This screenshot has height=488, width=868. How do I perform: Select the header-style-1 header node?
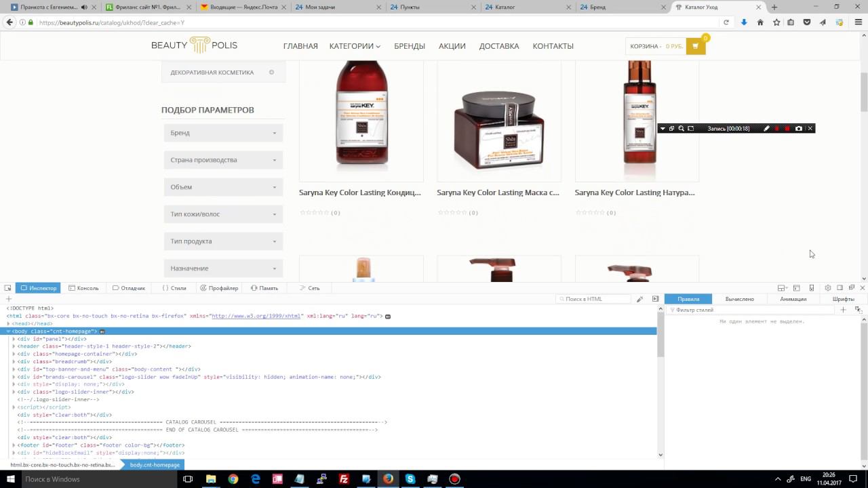(x=104, y=346)
